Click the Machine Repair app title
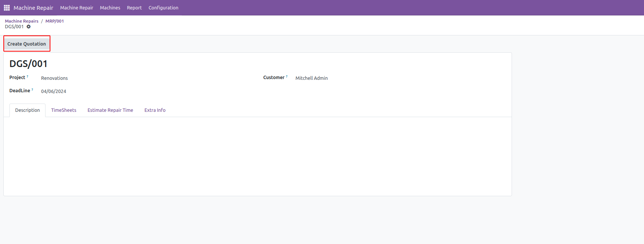The image size is (644, 244). coord(33,8)
